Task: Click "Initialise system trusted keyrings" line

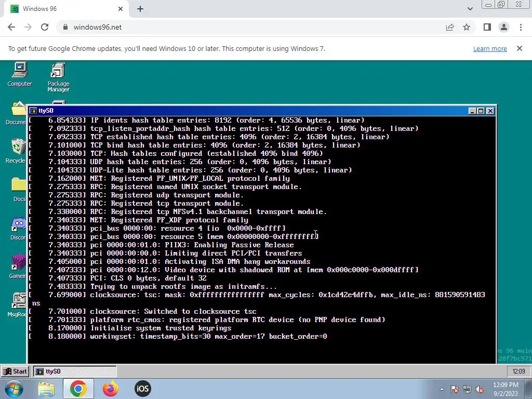Action: click(161, 328)
